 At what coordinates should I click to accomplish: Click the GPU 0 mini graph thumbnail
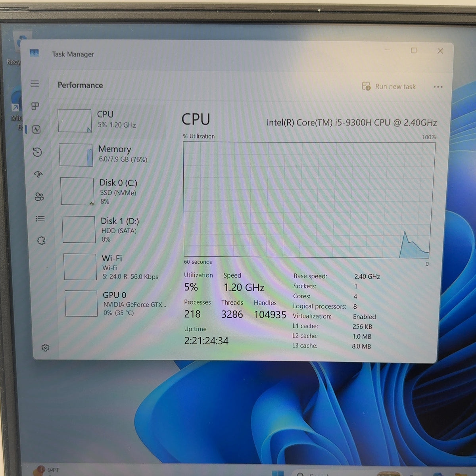81,303
